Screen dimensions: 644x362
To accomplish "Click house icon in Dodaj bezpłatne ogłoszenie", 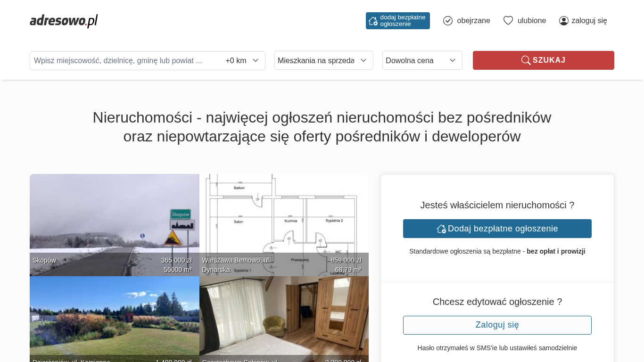I will pos(441,229).
